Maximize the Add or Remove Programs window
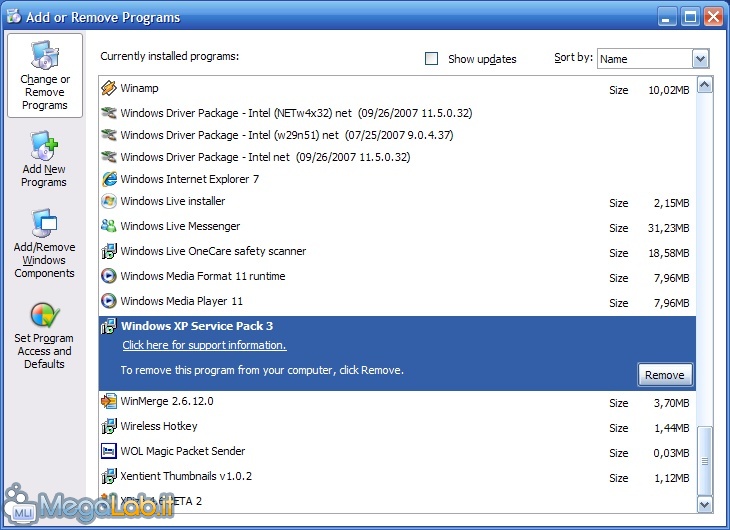Image resolution: width=730 pixels, height=530 pixels. 690,17
